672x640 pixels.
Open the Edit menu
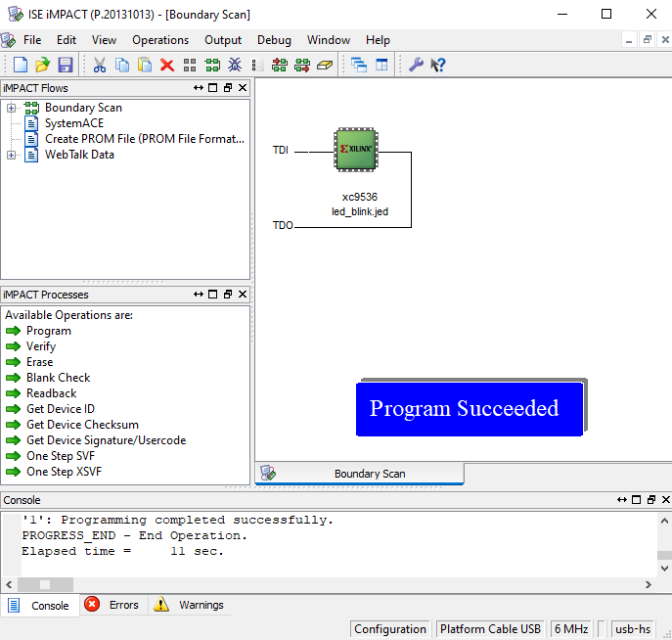[67, 40]
